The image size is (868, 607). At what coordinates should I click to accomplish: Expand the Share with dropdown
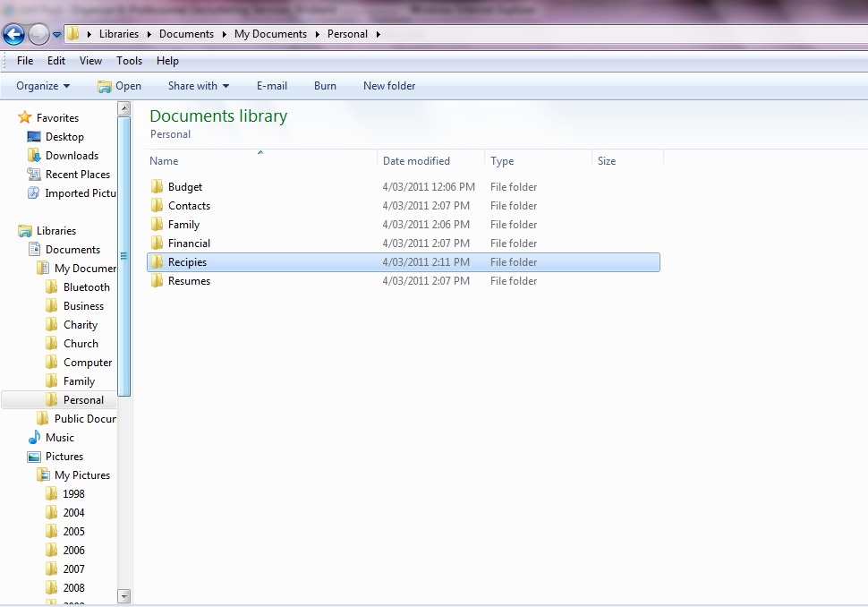pos(199,86)
